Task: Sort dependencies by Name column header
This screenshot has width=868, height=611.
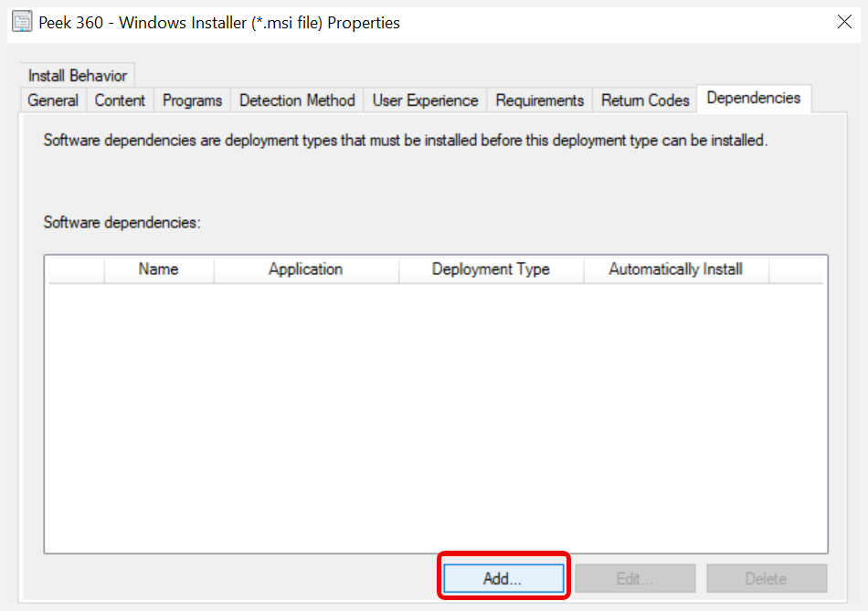Action: pos(159,269)
